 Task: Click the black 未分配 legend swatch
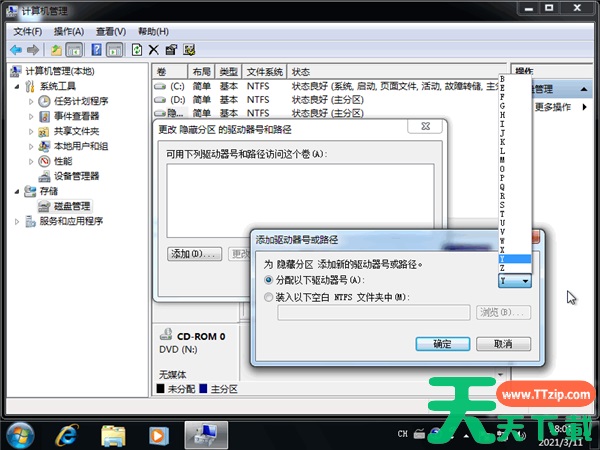click(x=160, y=387)
